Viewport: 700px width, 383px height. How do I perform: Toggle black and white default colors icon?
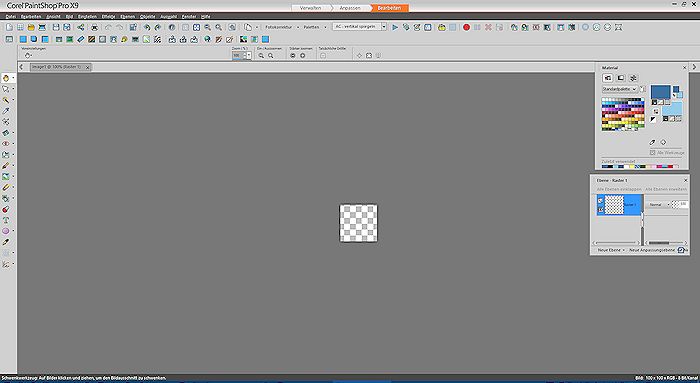653,119
